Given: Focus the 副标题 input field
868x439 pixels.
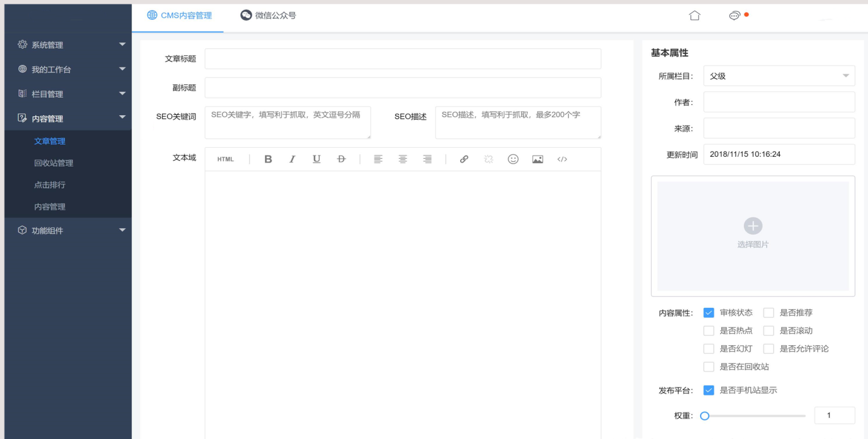Looking at the screenshot, I should [403, 87].
